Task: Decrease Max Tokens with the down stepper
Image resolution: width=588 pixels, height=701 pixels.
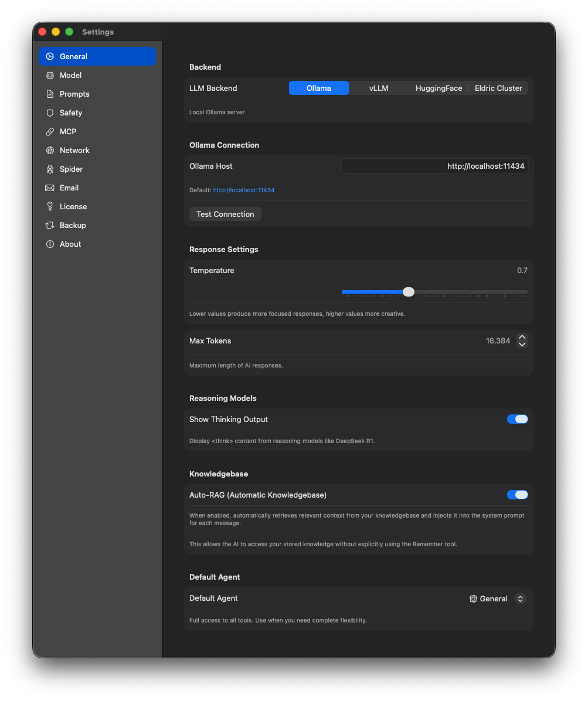Action: point(522,344)
